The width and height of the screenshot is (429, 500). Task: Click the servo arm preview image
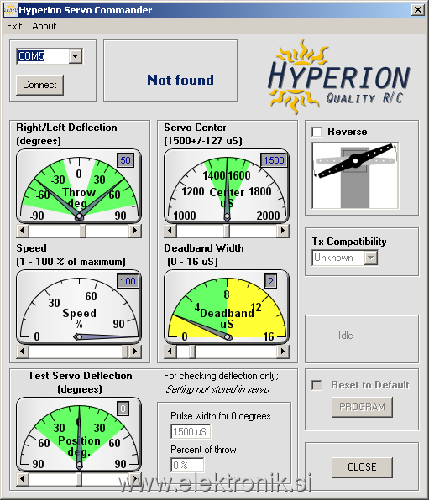(355, 175)
